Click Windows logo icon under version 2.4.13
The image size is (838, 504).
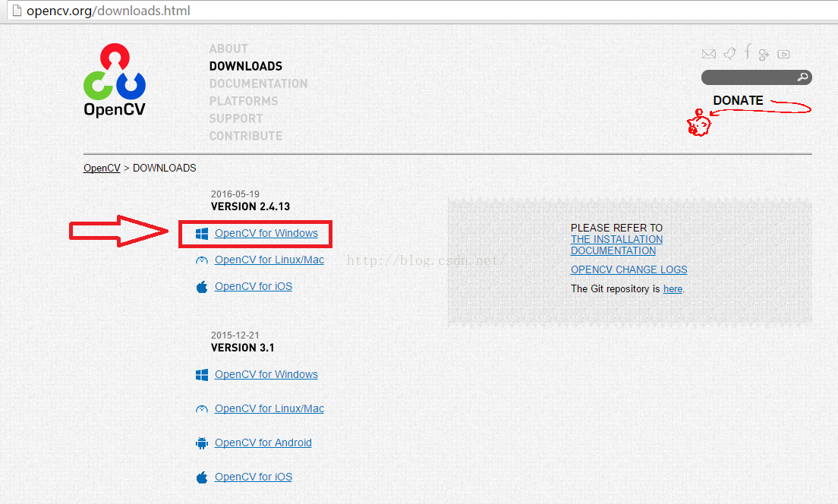click(202, 234)
